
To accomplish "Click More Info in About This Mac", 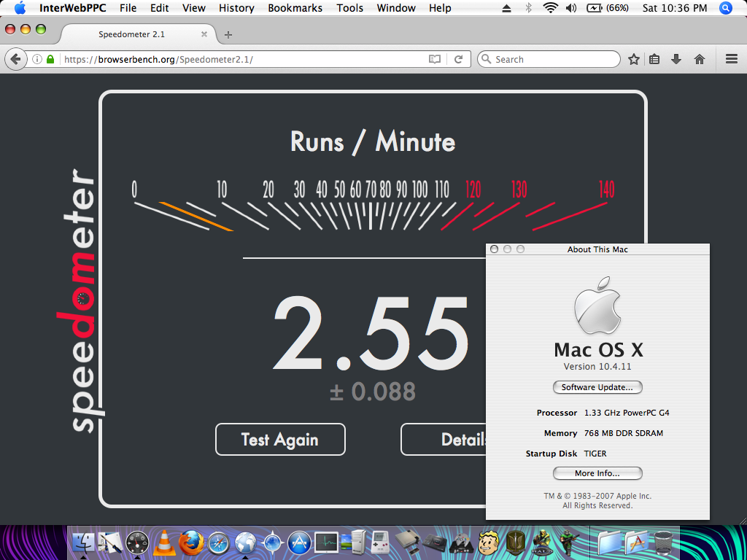I will click(597, 473).
